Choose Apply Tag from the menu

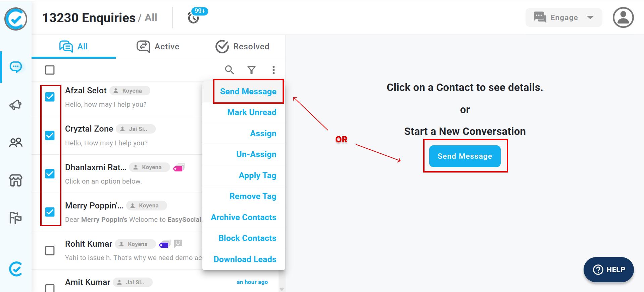click(x=257, y=176)
